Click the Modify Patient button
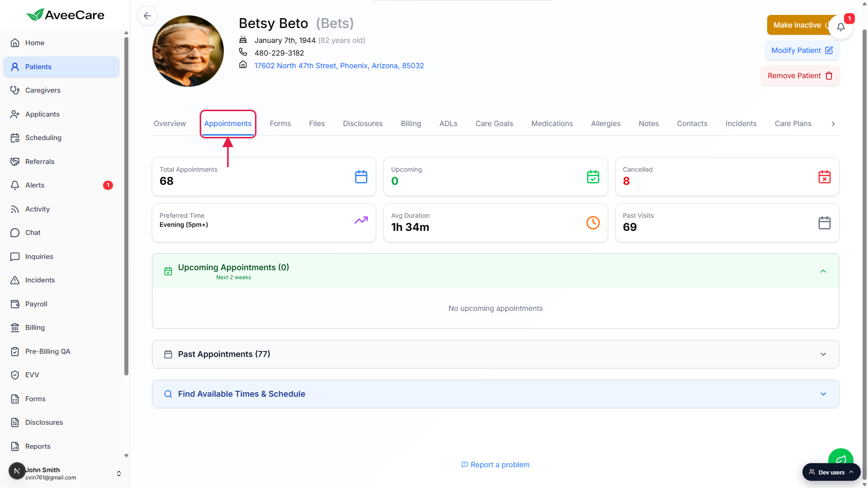This screenshot has width=868, height=488. 802,51
